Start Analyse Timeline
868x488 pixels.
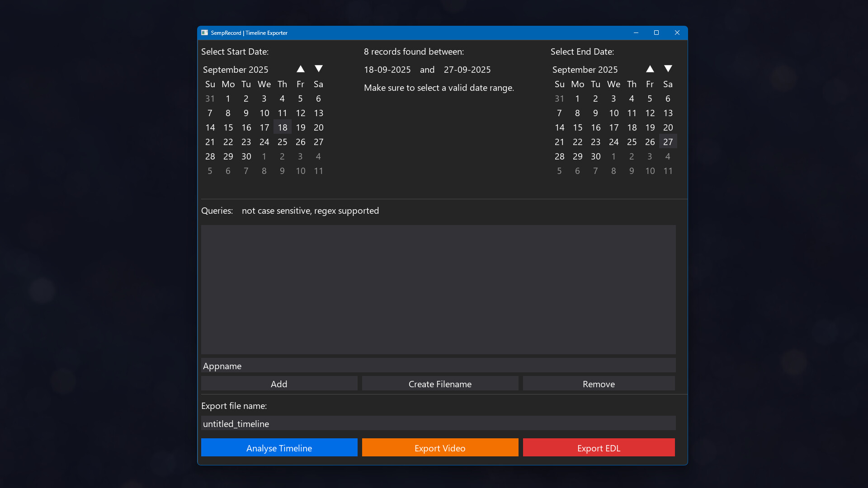pos(279,448)
